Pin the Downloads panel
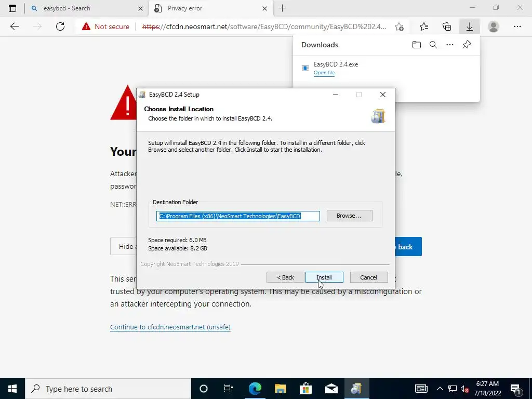The height and width of the screenshot is (399, 532). [467, 45]
